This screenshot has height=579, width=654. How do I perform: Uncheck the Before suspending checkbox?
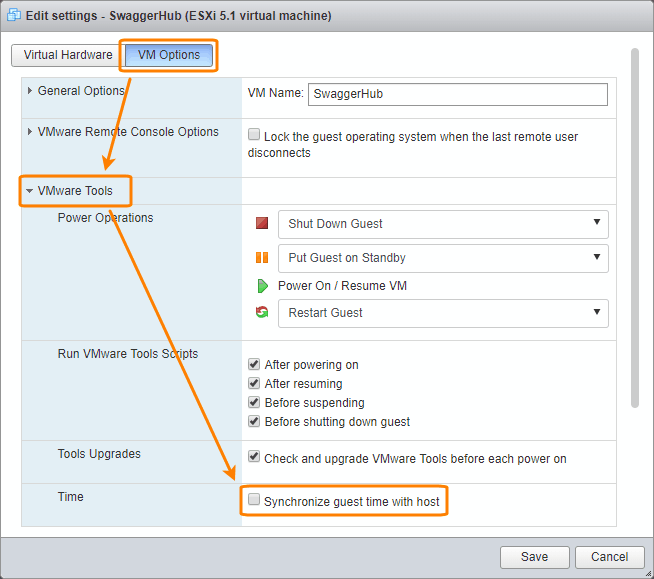[254, 403]
